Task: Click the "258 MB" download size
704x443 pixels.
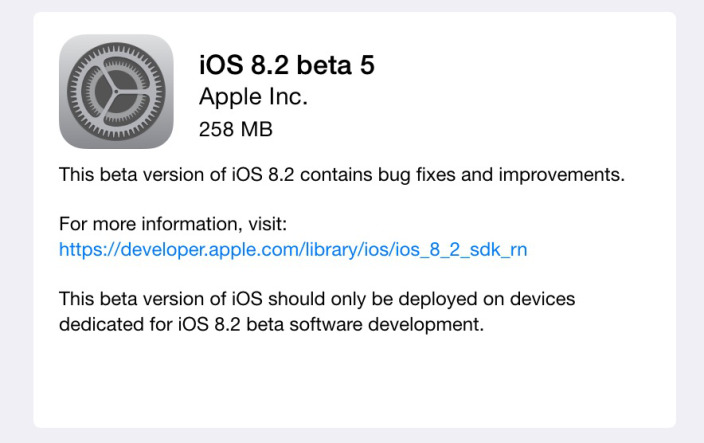Action: (236, 129)
